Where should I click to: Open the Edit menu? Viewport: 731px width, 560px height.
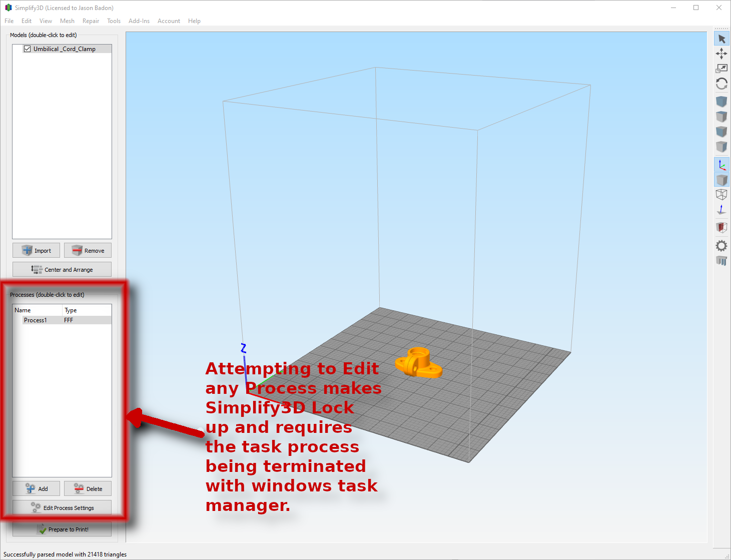(27, 21)
